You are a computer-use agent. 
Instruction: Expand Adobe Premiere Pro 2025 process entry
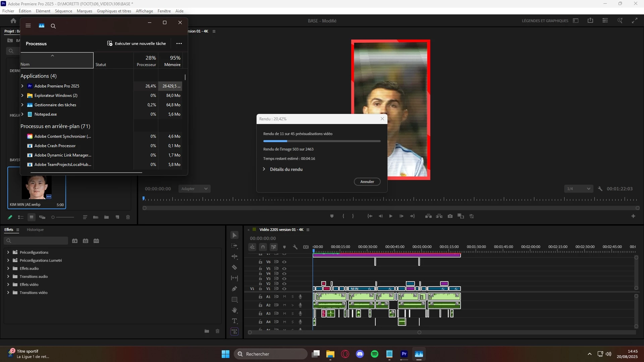[22, 86]
